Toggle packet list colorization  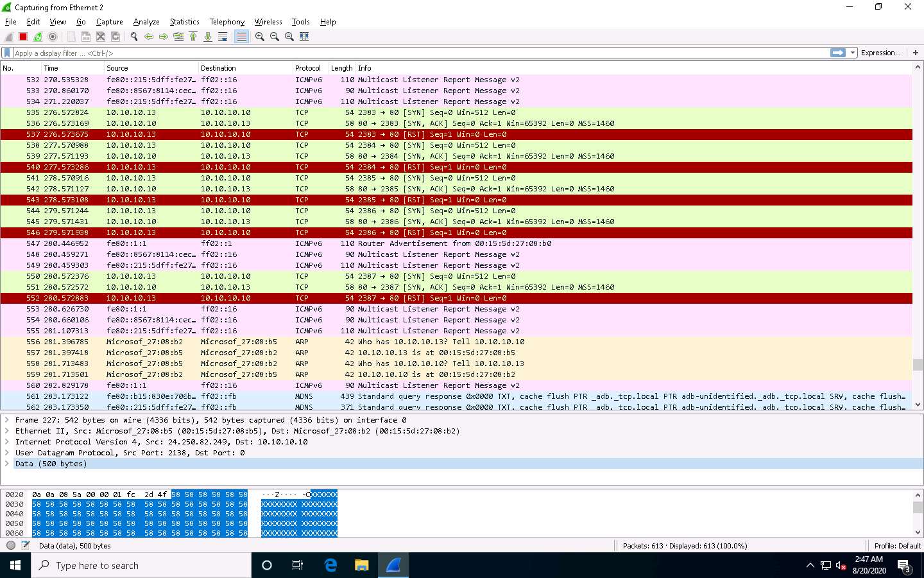(241, 37)
